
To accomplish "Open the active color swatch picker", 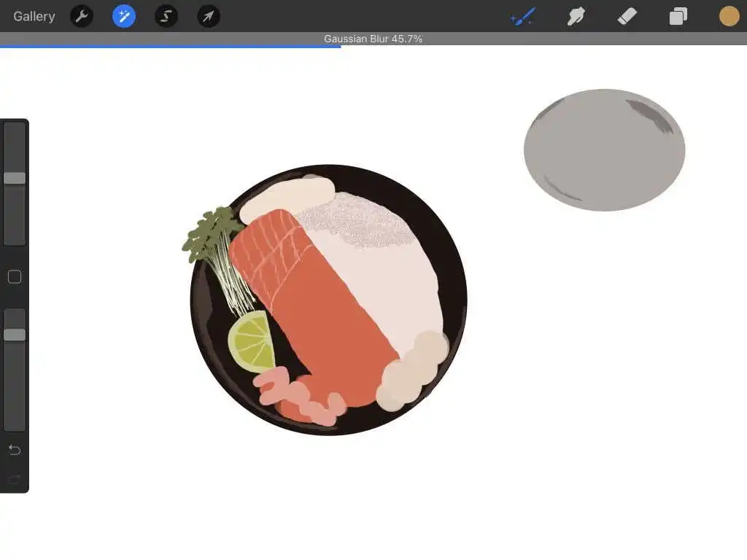I will click(729, 16).
